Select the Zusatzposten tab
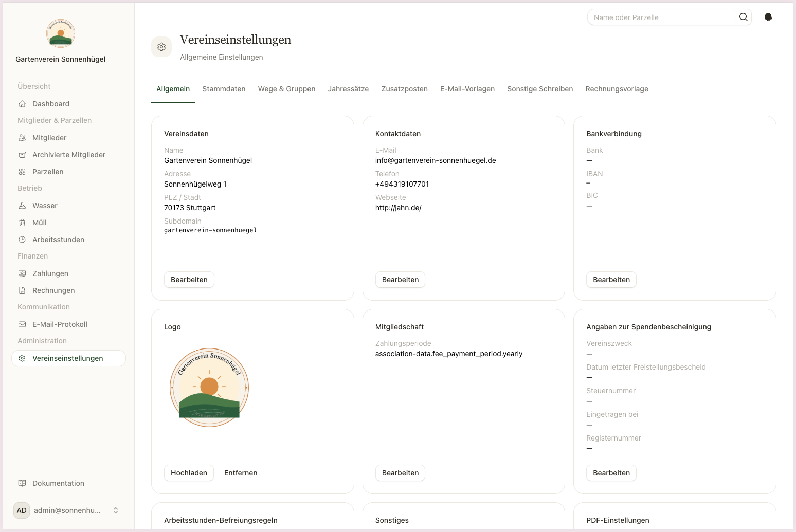The width and height of the screenshot is (796, 532). pos(405,89)
